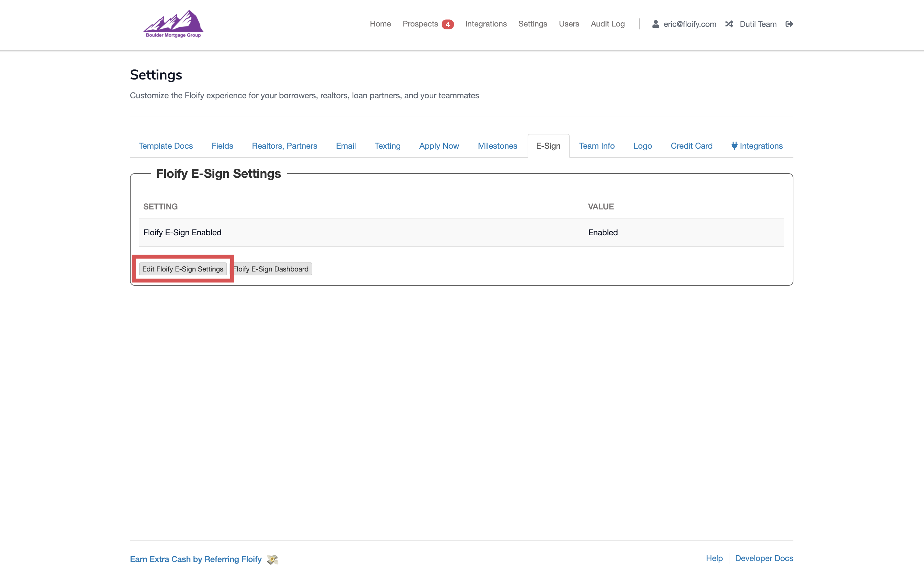Click Edit Floify E-Sign Settings button
924x574 pixels.
pyautogui.click(x=183, y=269)
